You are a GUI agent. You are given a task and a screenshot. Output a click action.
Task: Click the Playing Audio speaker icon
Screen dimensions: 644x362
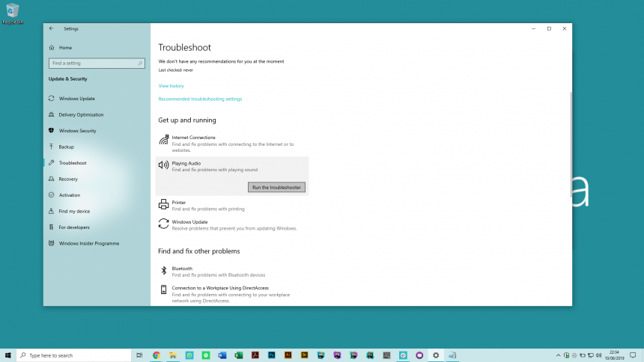click(163, 165)
